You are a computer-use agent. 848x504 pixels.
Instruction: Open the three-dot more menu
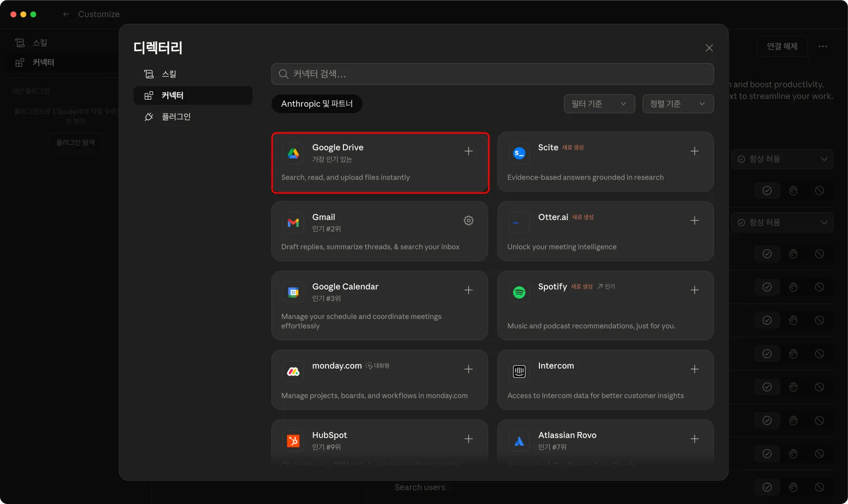pyautogui.click(x=823, y=46)
